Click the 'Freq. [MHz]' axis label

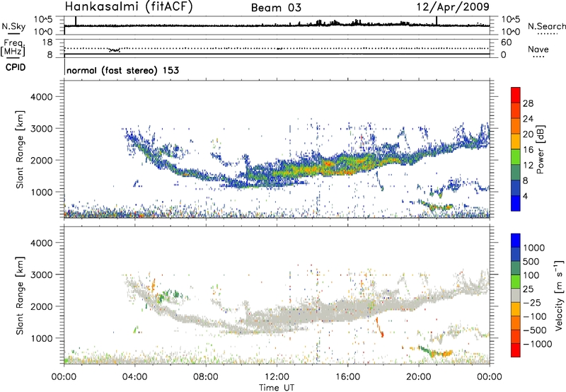point(13,47)
